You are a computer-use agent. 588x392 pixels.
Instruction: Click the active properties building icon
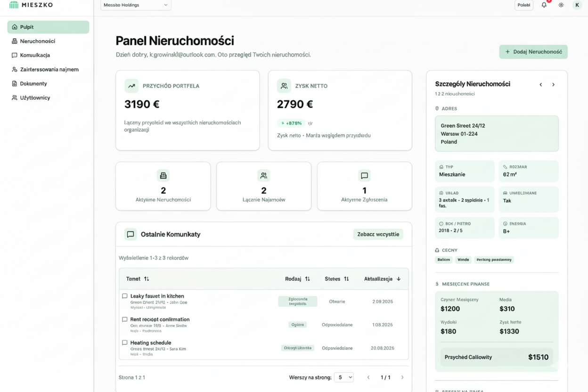[163, 176]
